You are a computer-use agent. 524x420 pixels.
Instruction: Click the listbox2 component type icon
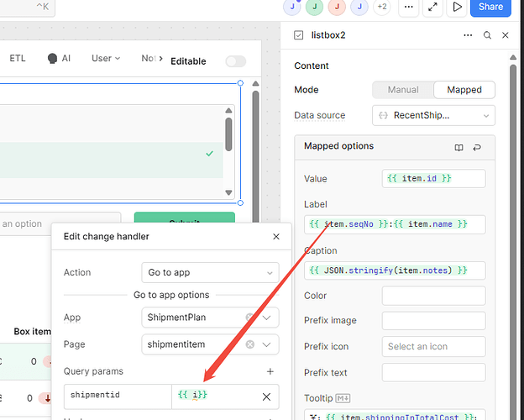tap(298, 35)
